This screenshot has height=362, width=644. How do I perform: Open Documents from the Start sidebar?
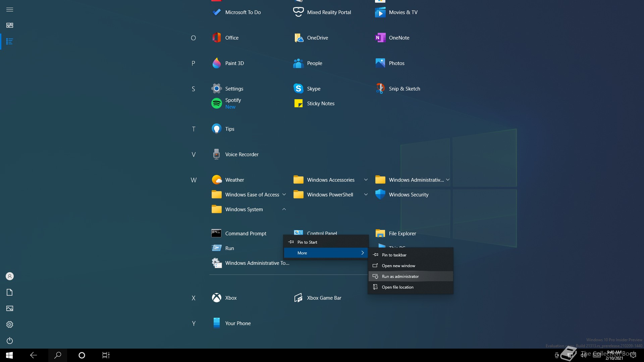[x=10, y=292]
